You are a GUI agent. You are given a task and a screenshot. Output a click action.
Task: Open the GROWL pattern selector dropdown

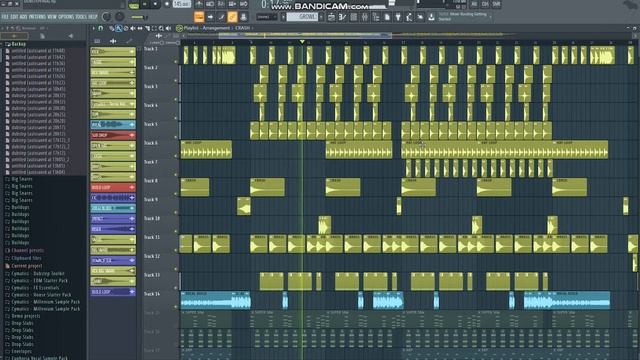[x=302, y=17]
